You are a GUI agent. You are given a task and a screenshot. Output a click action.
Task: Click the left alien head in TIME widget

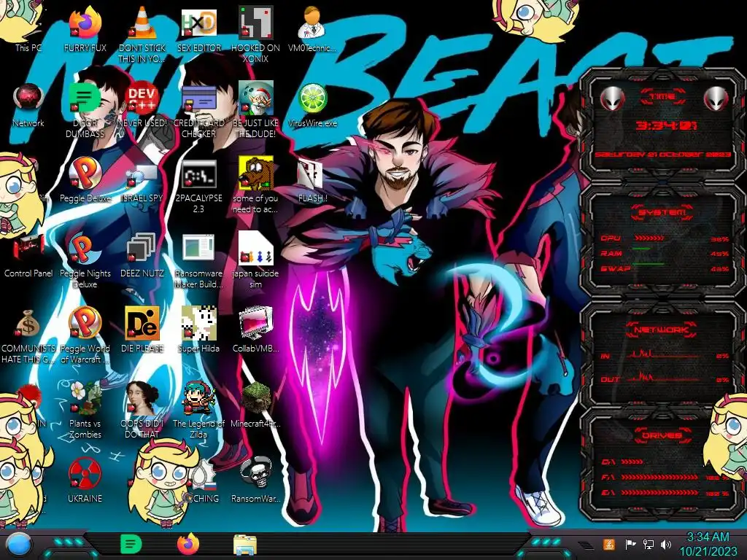click(612, 99)
